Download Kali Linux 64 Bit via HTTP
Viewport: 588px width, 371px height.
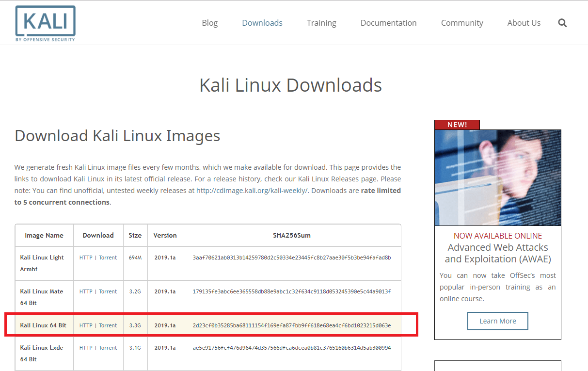[x=86, y=325]
